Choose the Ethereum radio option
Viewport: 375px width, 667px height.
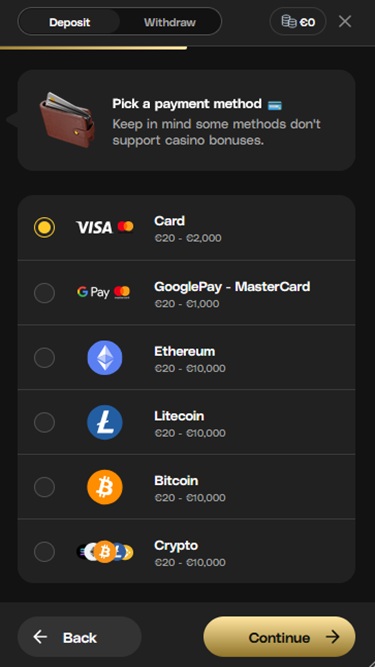44,358
